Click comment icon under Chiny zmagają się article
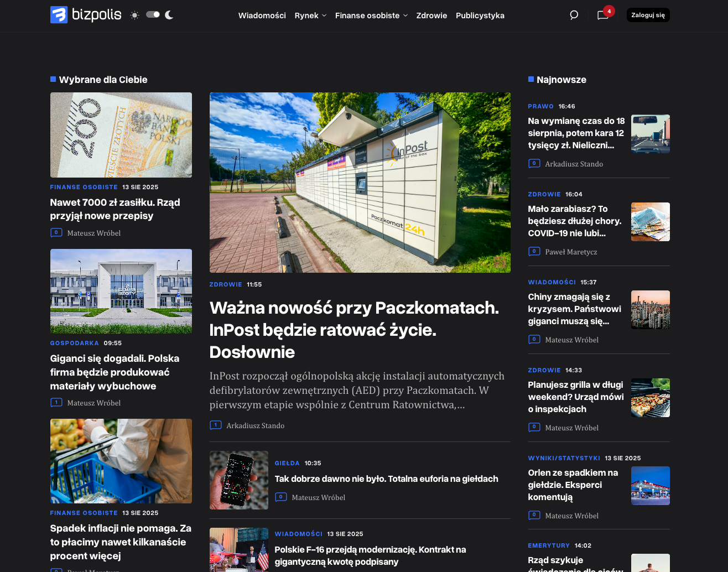Image resolution: width=728 pixels, height=572 pixels. pos(534,339)
